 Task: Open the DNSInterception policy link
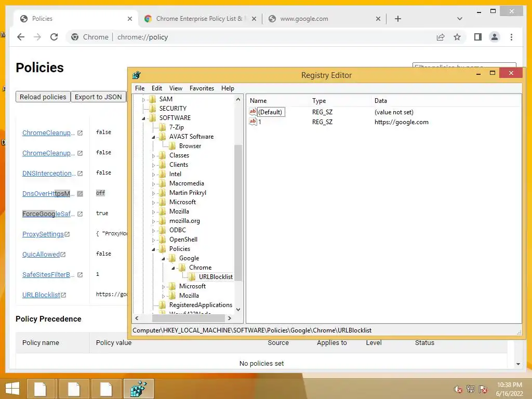[x=49, y=174]
